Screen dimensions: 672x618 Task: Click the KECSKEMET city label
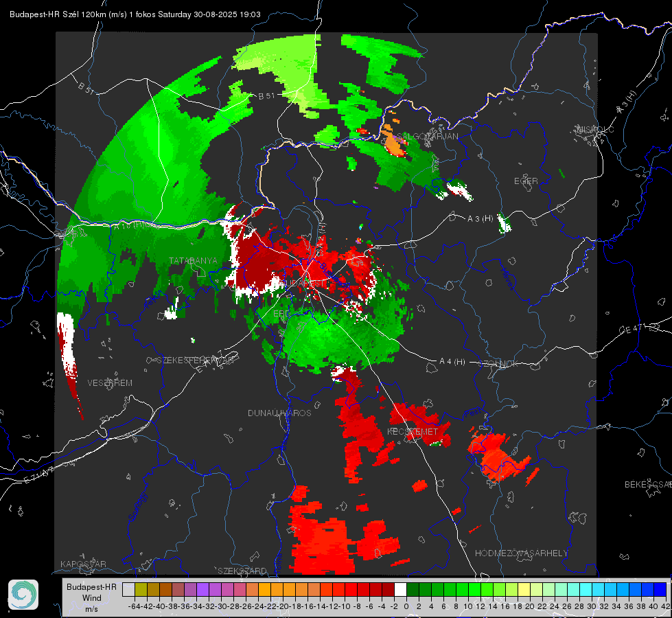click(x=413, y=431)
